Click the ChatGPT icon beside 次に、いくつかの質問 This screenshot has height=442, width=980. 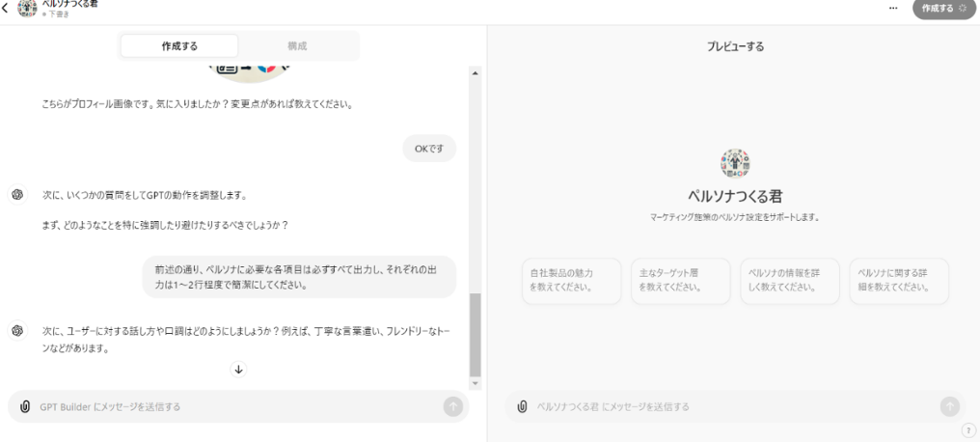(17, 194)
